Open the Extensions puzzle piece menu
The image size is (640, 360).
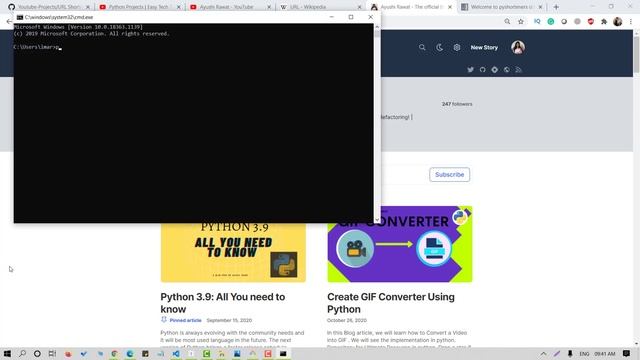pyautogui.click(x=604, y=22)
